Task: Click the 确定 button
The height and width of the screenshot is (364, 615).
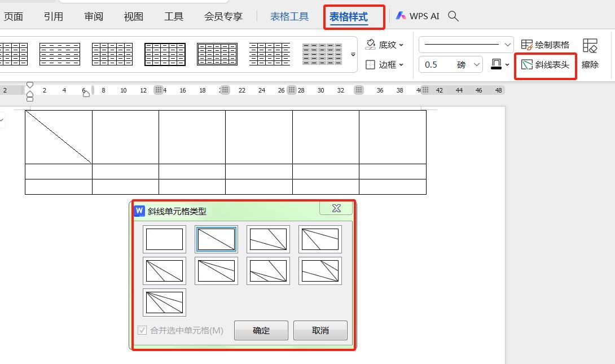Action: (261, 331)
